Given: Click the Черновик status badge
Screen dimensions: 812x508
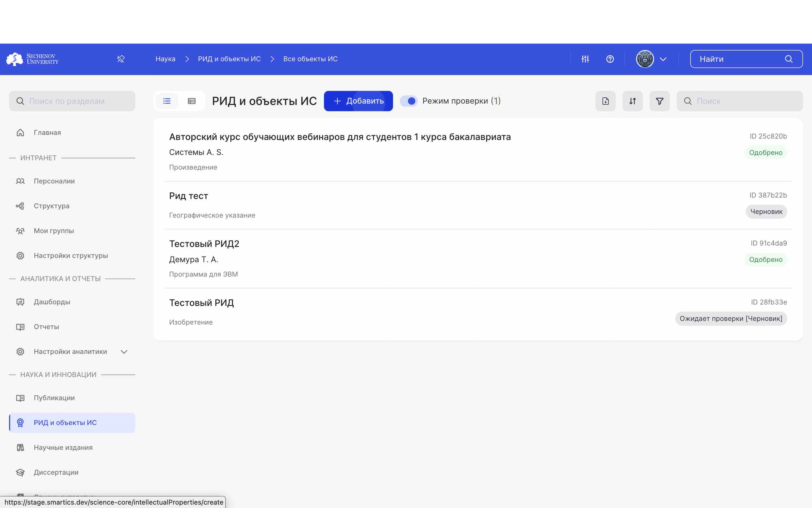Looking at the screenshot, I should click(766, 212).
